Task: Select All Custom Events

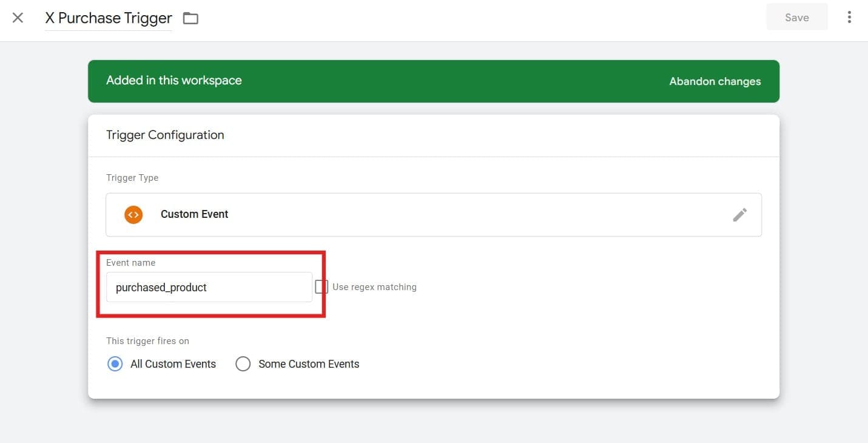Action: click(115, 364)
